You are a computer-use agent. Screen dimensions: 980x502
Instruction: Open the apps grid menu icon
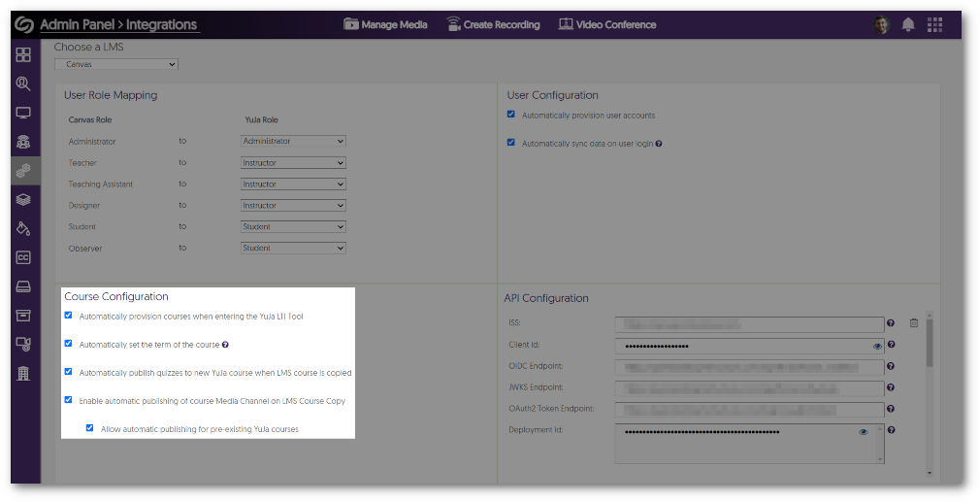point(935,24)
